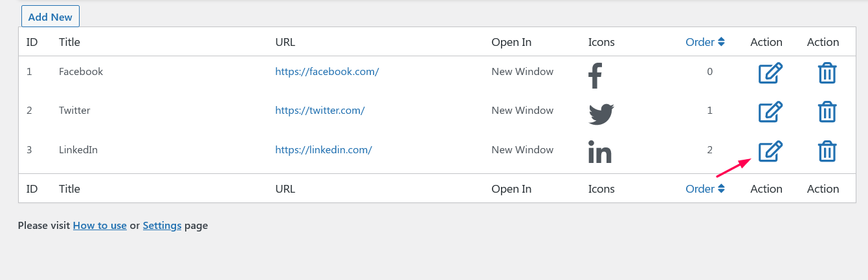This screenshot has height=280, width=868.
Task: Select the LinkedIn title cell
Action: (78, 150)
